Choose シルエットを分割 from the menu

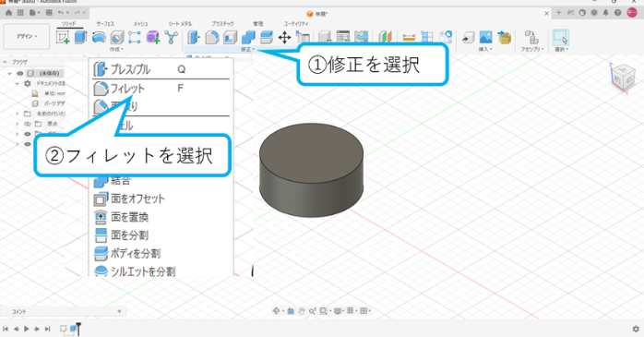[x=161, y=271]
